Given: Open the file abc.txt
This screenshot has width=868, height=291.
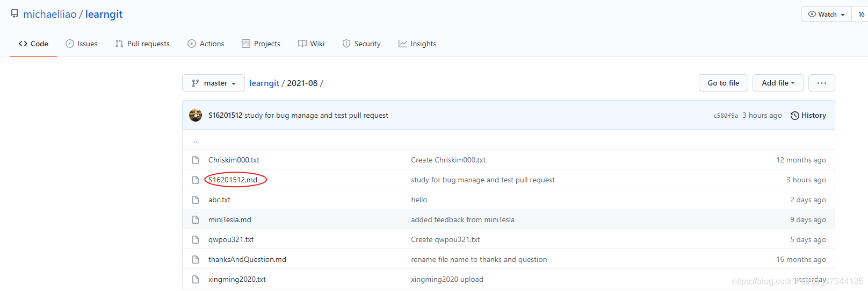Looking at the screenshot, I should tap(219, 200).
